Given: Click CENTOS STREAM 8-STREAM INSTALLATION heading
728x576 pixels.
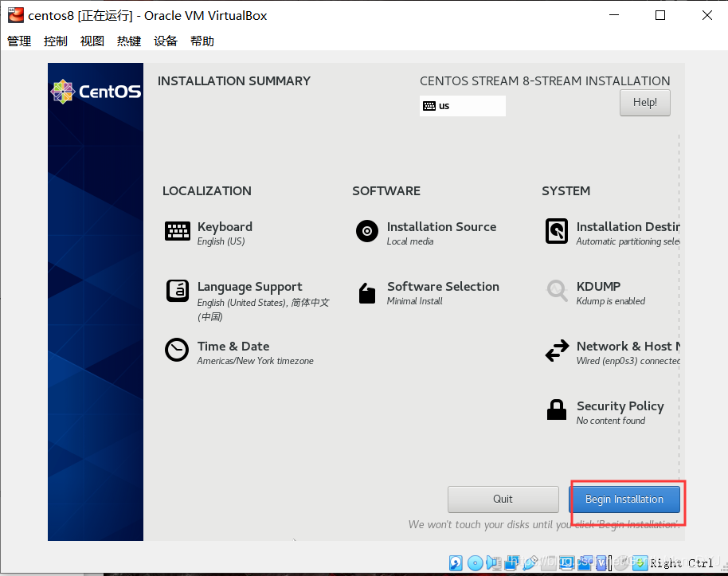Looking at the screenshot, I should pyautogui.click(x=545, y=80).
